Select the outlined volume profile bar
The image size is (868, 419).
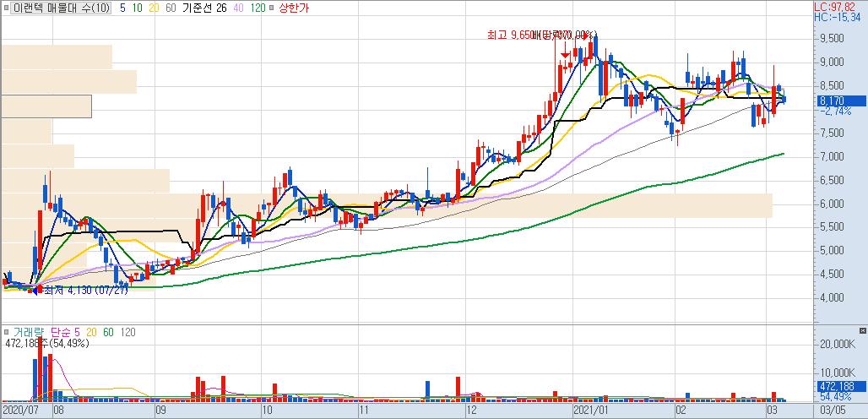click(46, 106)
